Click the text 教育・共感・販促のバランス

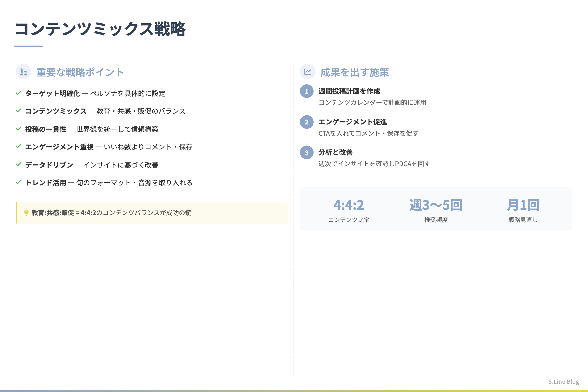[141, 111]
